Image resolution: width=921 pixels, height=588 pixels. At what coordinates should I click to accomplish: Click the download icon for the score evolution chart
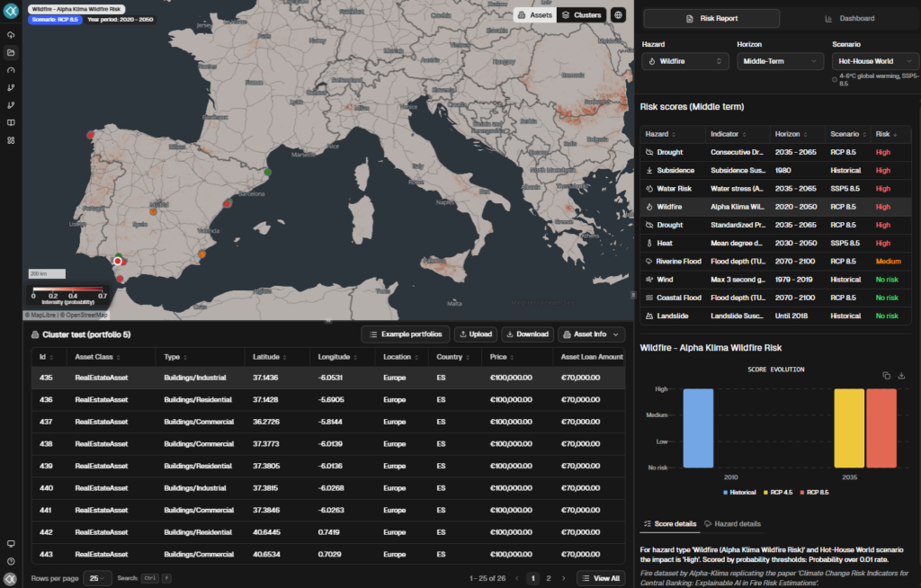click(902, 375)
